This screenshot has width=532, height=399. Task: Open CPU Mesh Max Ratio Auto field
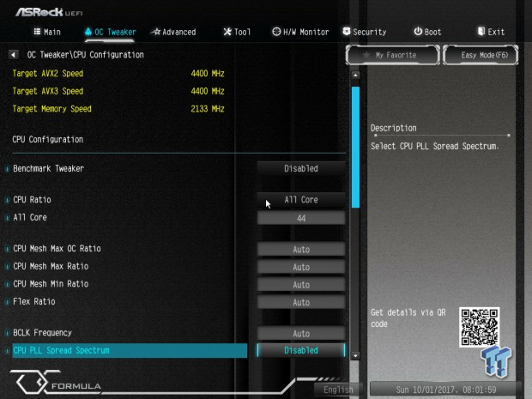[301, 267]
